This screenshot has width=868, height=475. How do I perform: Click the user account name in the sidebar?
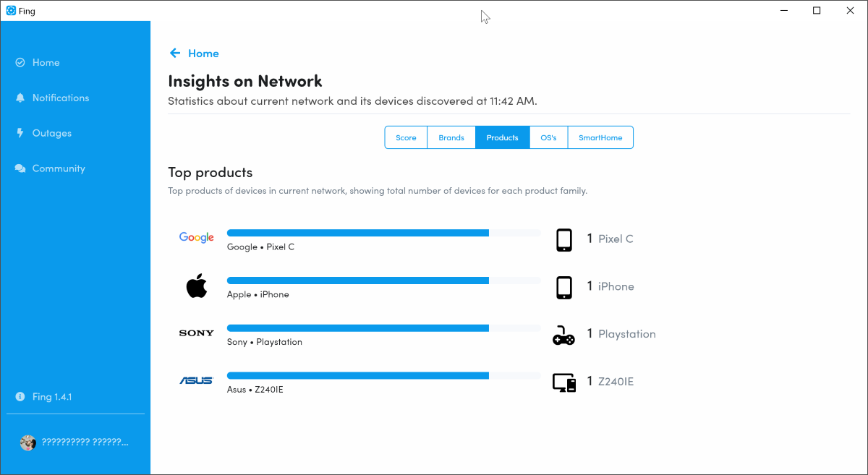click(85, 442)
